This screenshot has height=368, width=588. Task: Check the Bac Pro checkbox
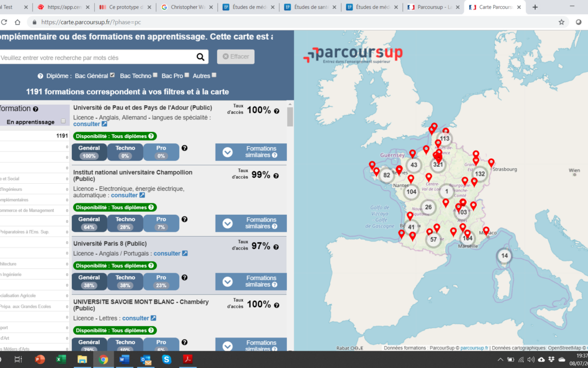pos(187,75)
